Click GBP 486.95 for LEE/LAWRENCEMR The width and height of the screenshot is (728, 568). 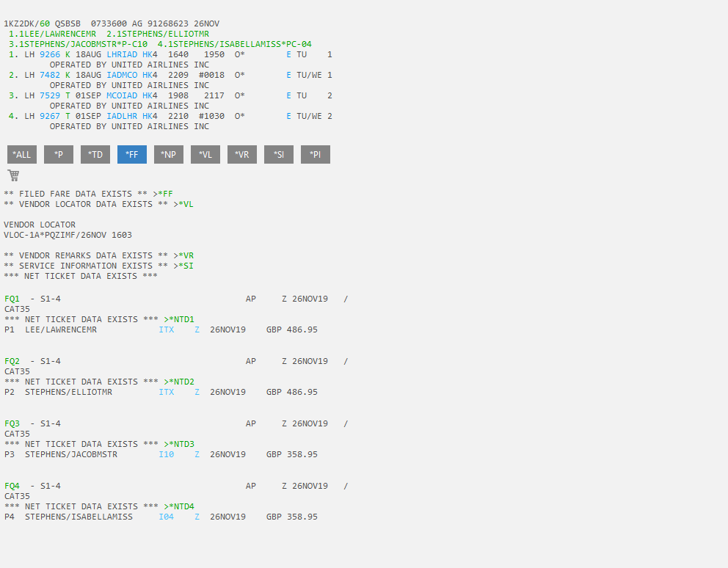[x=292, y=329]
